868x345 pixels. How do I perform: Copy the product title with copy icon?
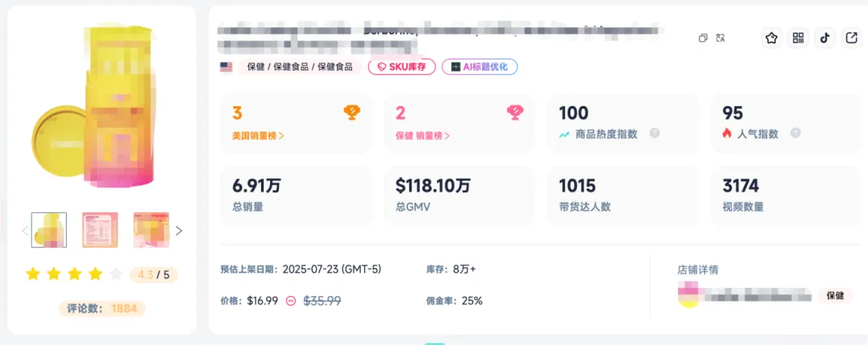coord(703,38)
